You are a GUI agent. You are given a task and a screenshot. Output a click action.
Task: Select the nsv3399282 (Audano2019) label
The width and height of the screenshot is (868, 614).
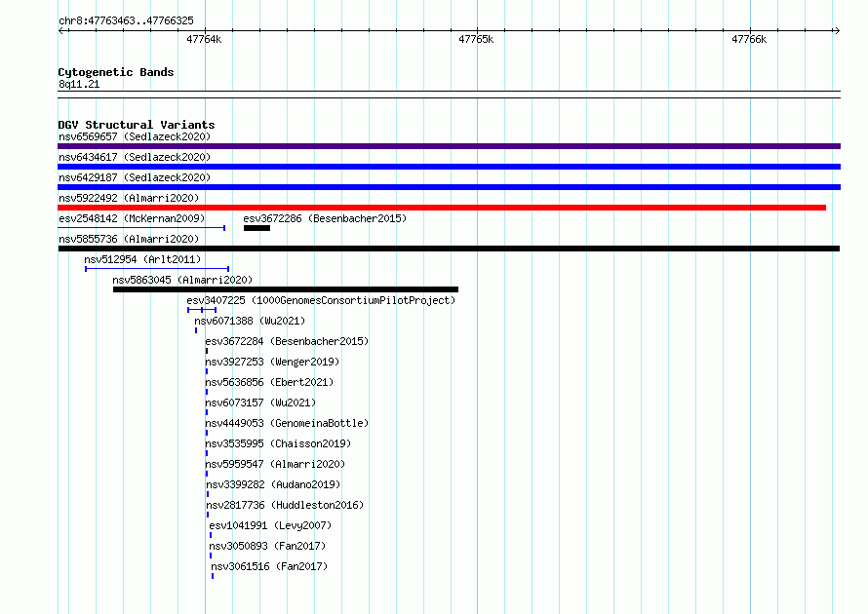tap(273, 484)
